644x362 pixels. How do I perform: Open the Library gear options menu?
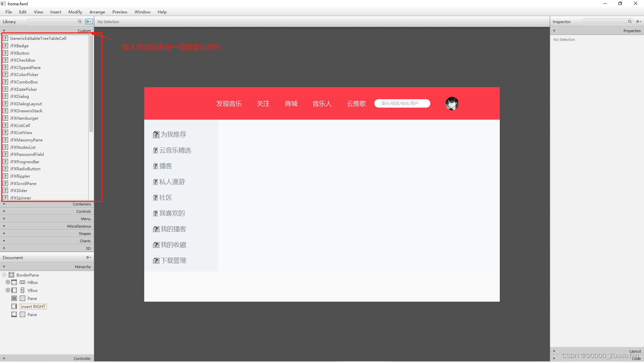(x=89, y=21)
